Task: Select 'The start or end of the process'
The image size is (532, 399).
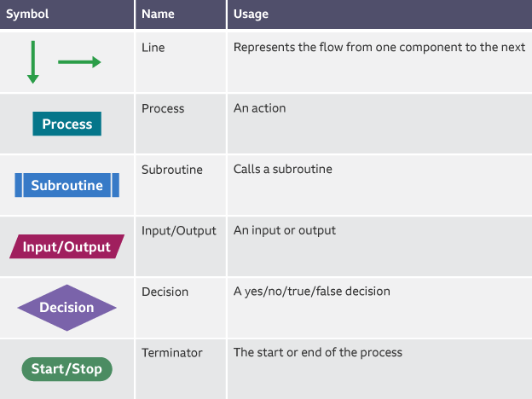Action: tap(317, 352)
